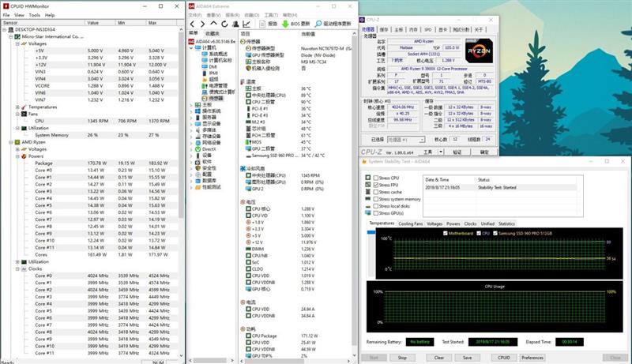Switch to Statistics tab in Stability Test
632x364 pixels.
tap(506, 223)
